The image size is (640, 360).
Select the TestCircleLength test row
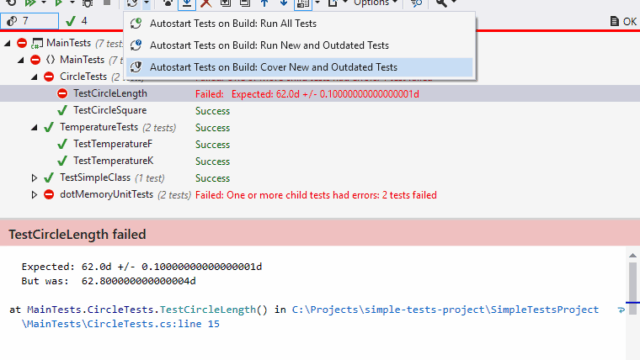click(320, 93)
